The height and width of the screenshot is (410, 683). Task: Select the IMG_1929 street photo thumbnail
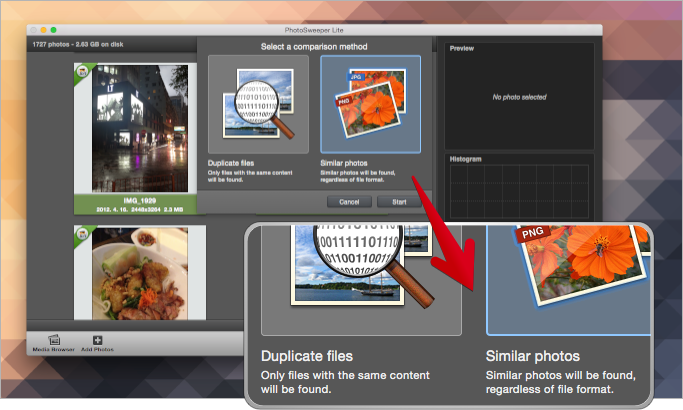tap(140, 128)
